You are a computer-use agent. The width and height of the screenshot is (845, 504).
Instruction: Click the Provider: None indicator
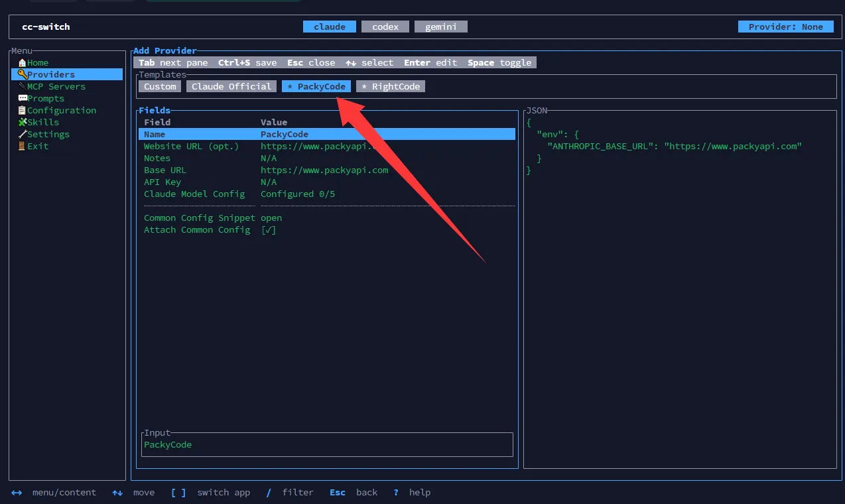[x=786, y=27]
